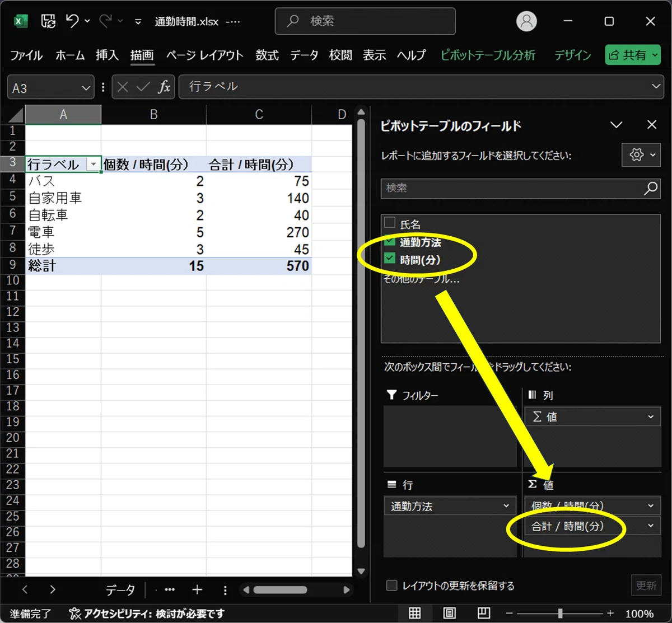Open the ページ レイアウト ribbon tab
Image resolution: width=672 pixels, height=623 pixels.
tap(204, 55)
